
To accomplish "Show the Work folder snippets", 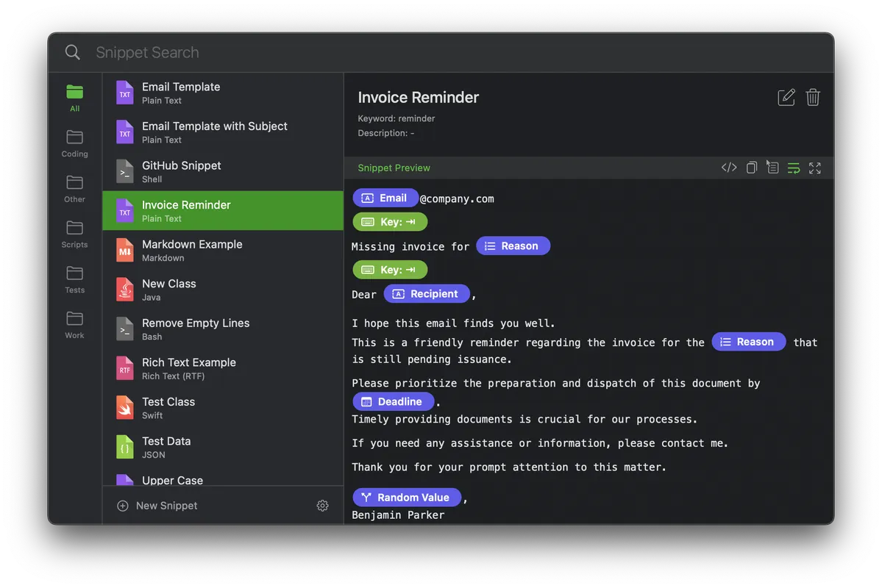I will click(x=74, y=325).
